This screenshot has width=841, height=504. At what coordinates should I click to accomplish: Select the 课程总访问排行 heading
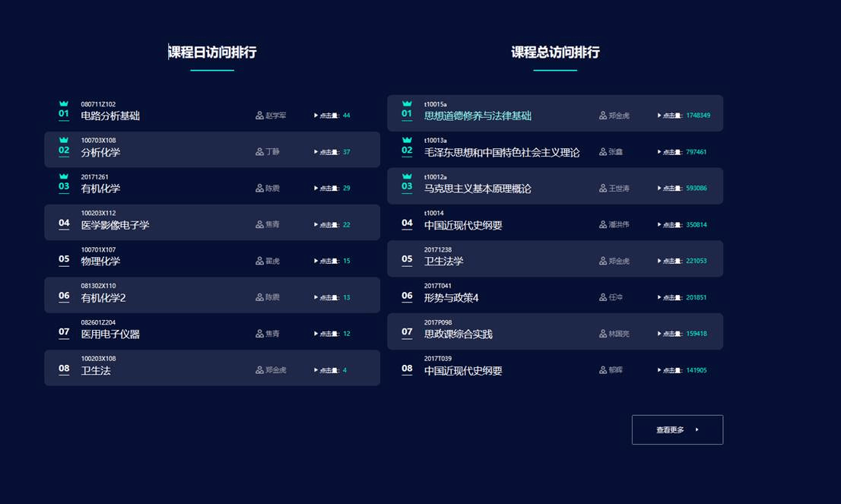point(555,52)
